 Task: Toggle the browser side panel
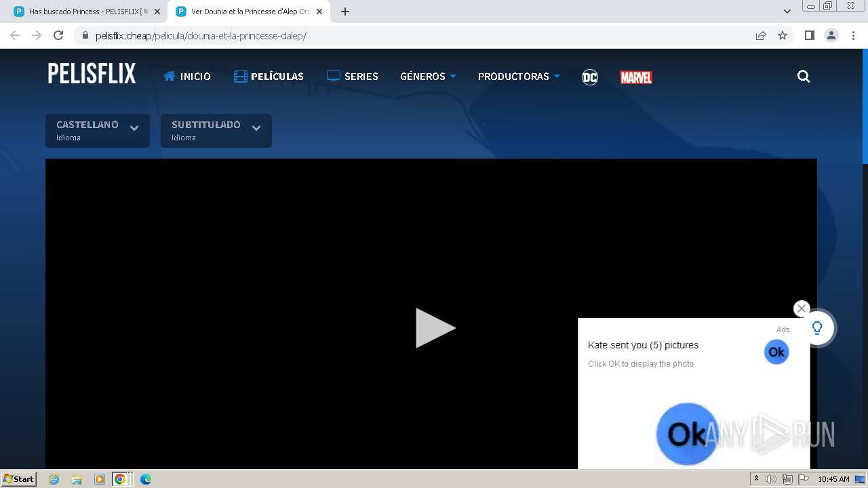click(809, 35)
